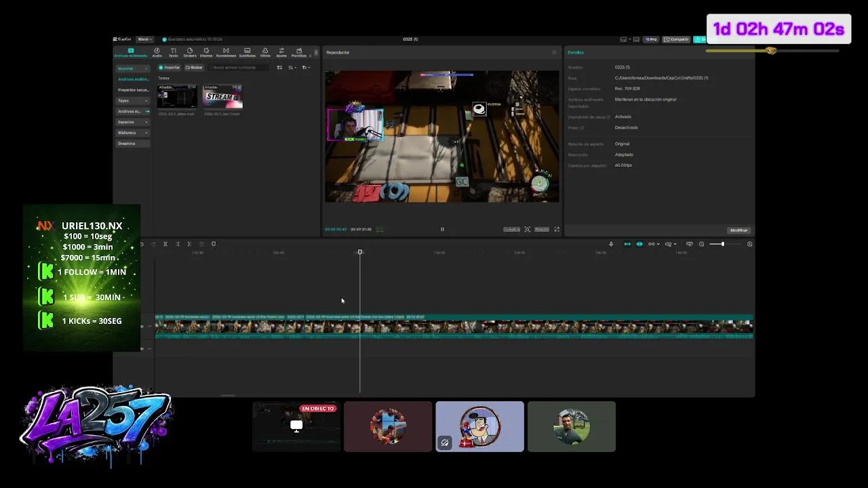Zoom out the timeline
The height and width of the screenshot is (488, 868).
[x=701, y=244]
